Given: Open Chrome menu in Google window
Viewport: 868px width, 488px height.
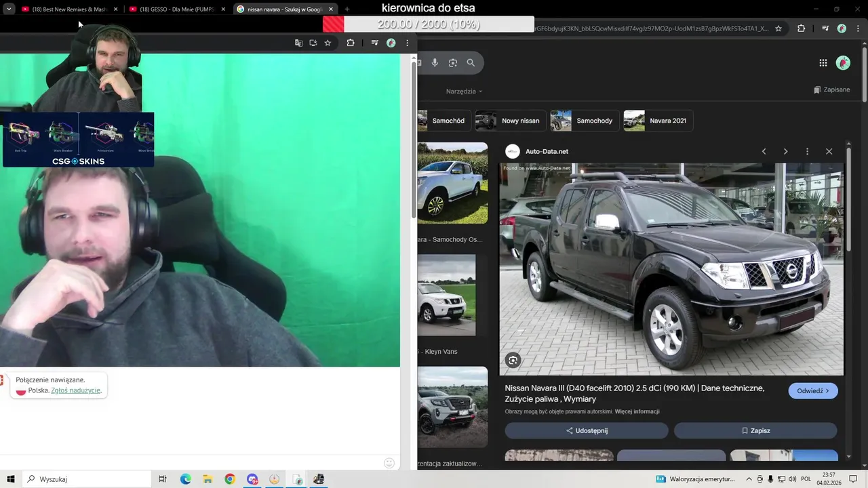Looking at the screenshot, I should coord(857,28).
